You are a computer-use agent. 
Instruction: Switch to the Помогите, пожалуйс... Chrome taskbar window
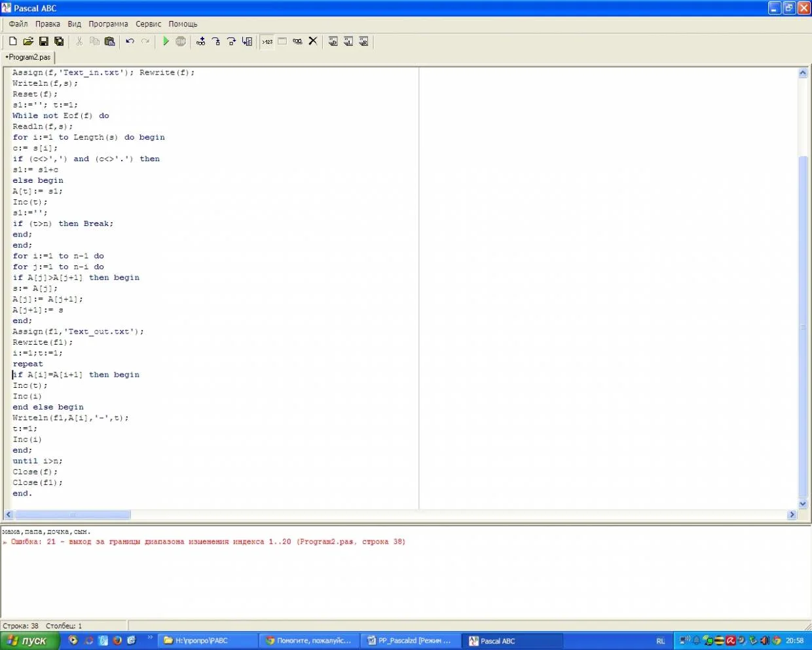click(x=309, y=641)
